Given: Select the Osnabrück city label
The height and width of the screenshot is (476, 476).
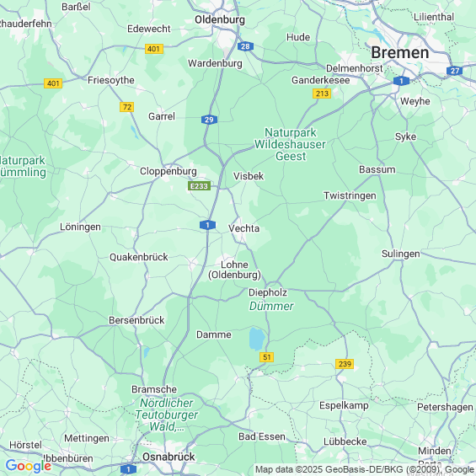Looking at the screenshot, I should 168,457.
